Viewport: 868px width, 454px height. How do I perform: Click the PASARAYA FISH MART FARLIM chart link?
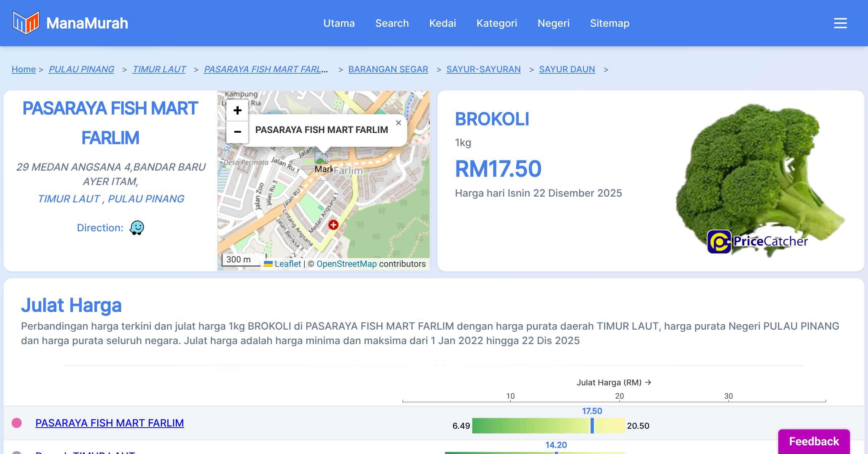click(x=110, y=423)
